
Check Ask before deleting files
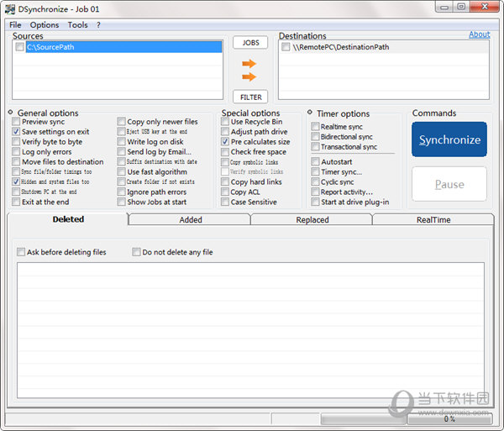pyautogui.click(x=21, y=252)
